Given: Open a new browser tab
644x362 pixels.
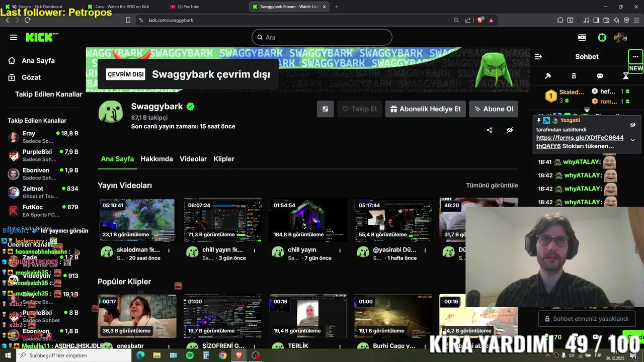Looking at the screenshot, I should [337, 7].
